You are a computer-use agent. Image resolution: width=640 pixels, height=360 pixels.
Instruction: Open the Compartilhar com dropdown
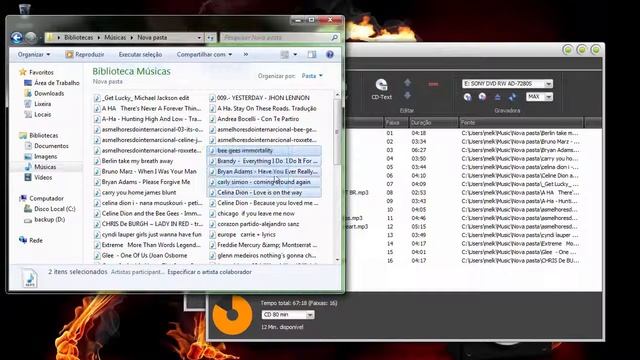[x=204, y=54]
